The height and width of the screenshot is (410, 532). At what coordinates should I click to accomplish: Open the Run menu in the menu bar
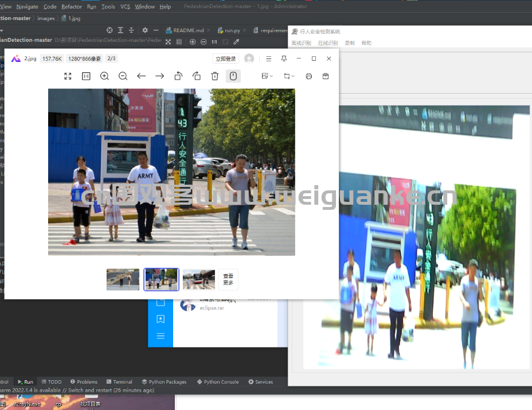click(x=92, y=6)
